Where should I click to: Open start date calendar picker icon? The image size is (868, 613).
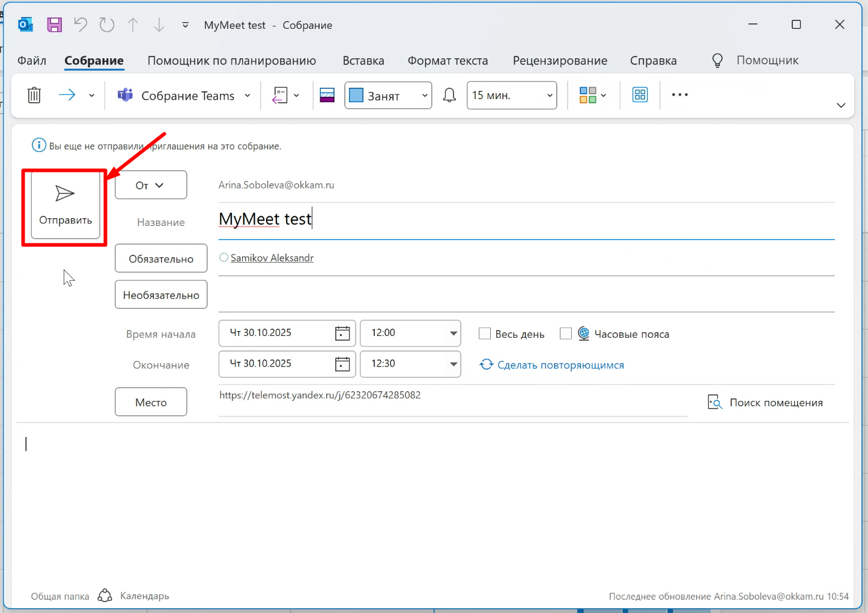[342, 334]
